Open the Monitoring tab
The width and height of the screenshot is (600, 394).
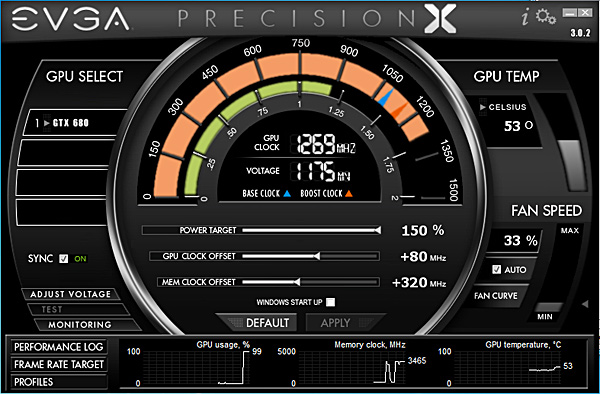pos(87,325)
